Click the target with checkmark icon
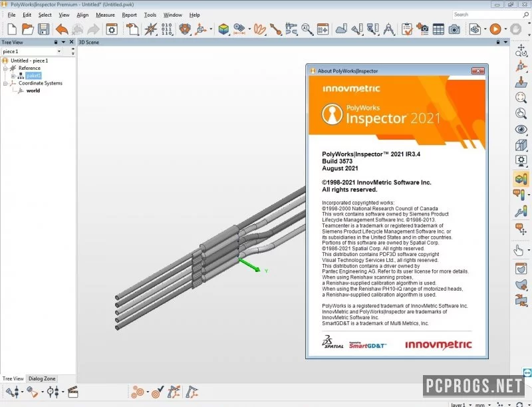 click(158, 392)
